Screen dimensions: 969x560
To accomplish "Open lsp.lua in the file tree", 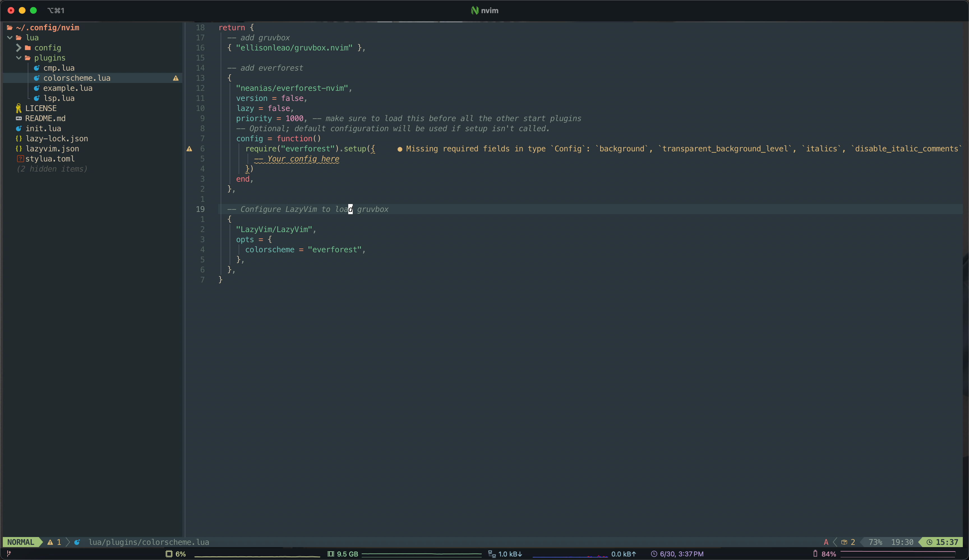I will (59, 98).
